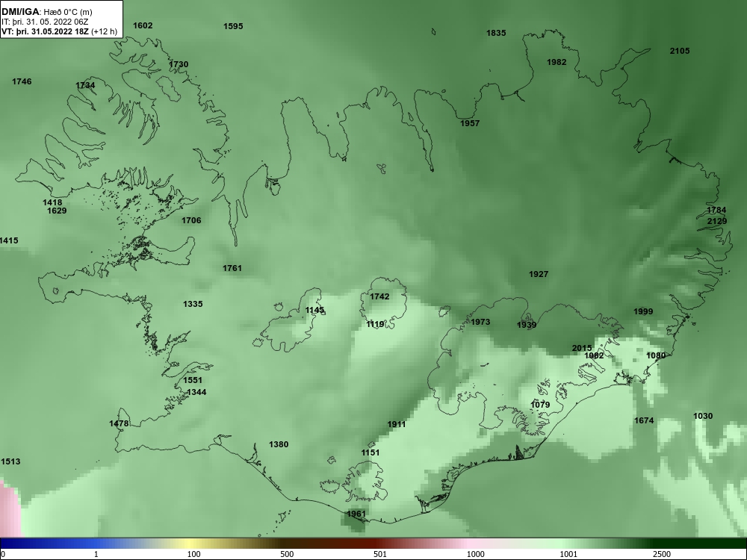747x560 pixels.
Task: Click the 100 label on the color scale
Action: tap(193, 554)
